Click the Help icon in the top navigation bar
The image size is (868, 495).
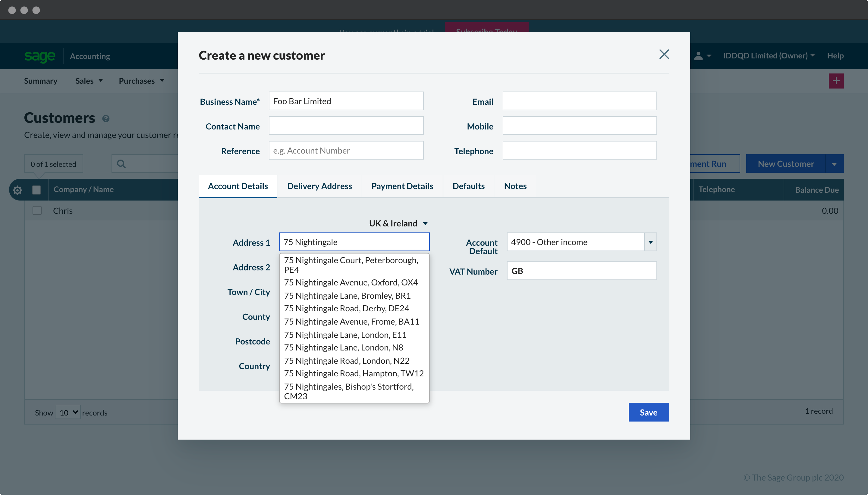(x=835, y=55)
